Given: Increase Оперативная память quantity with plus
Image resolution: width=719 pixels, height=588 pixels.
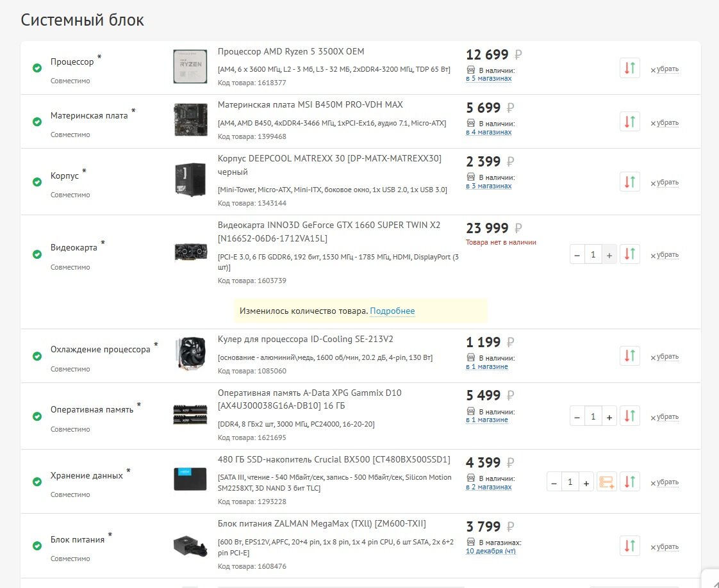Looking at the screenshot, I should click(609, 416).
